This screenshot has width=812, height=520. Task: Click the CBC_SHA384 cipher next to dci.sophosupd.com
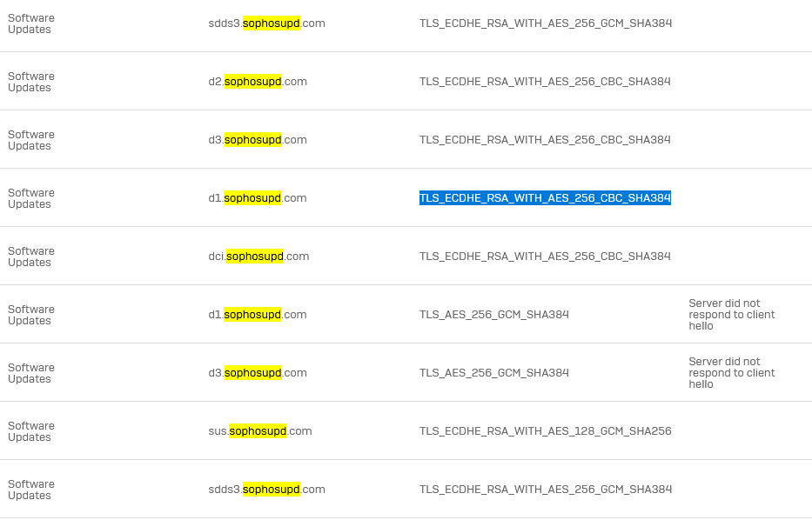click(x=545, y=257)
